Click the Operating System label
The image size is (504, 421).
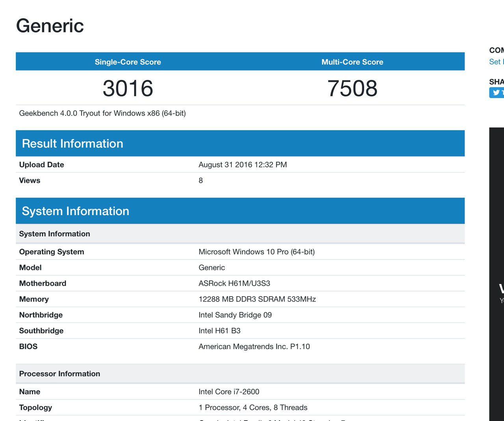tap(52, 252)
